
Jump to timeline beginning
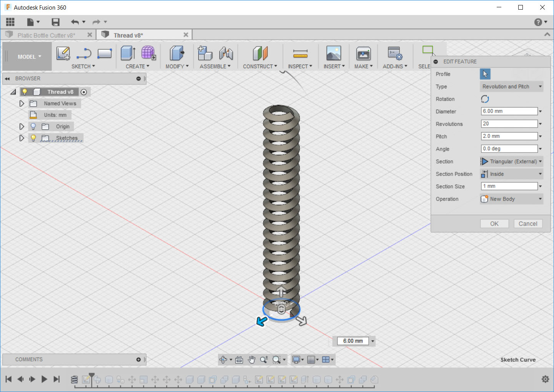[8, 379]
